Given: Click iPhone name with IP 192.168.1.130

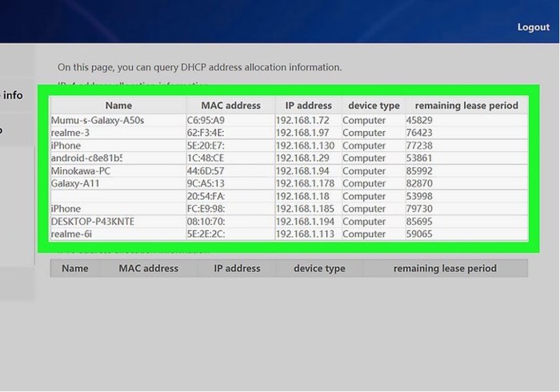Looking at the screenshot, I should tap(66, 146).
